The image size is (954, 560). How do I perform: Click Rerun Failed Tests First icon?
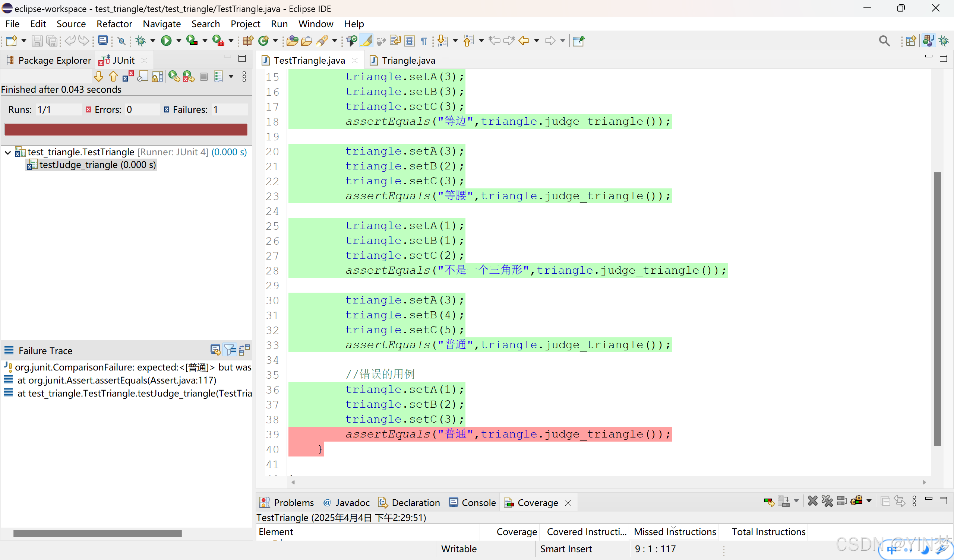(188, 77)
